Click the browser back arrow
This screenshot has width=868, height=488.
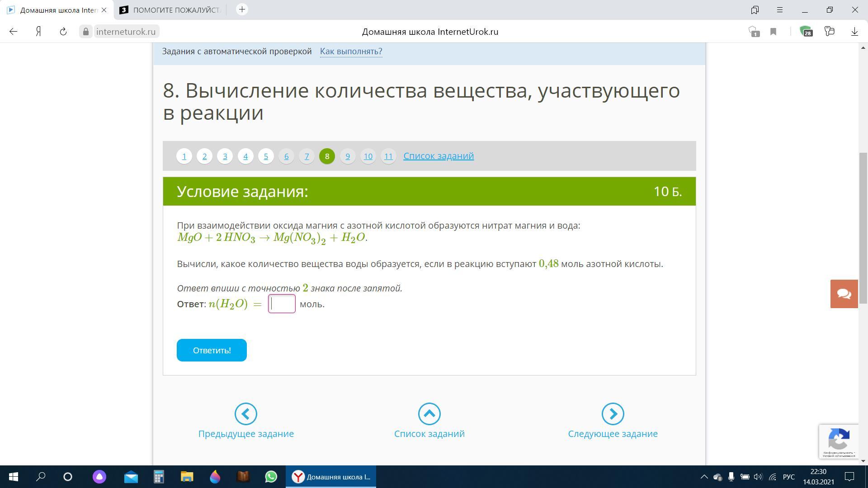(14, 32)
